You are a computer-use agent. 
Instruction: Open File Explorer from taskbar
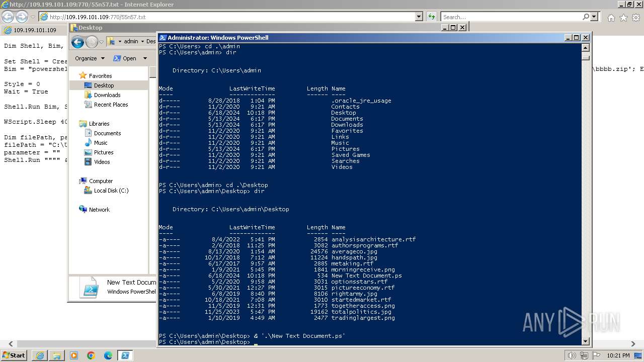point(57,355)
